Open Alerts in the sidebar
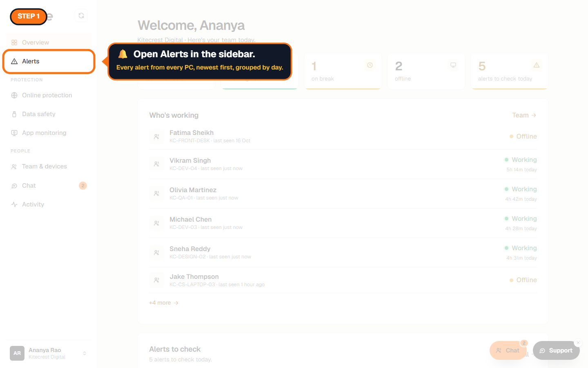Screen dimensions: 588x368 [49, 61]
